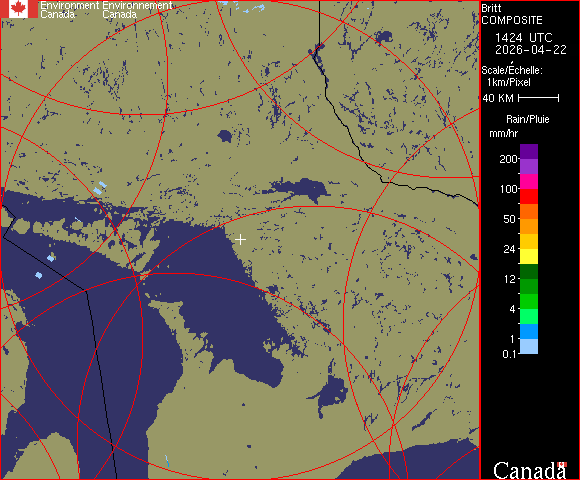This screenshot has width=580, height=480.
Task: Click the Environment Canada header text
Action: (106, 10)
